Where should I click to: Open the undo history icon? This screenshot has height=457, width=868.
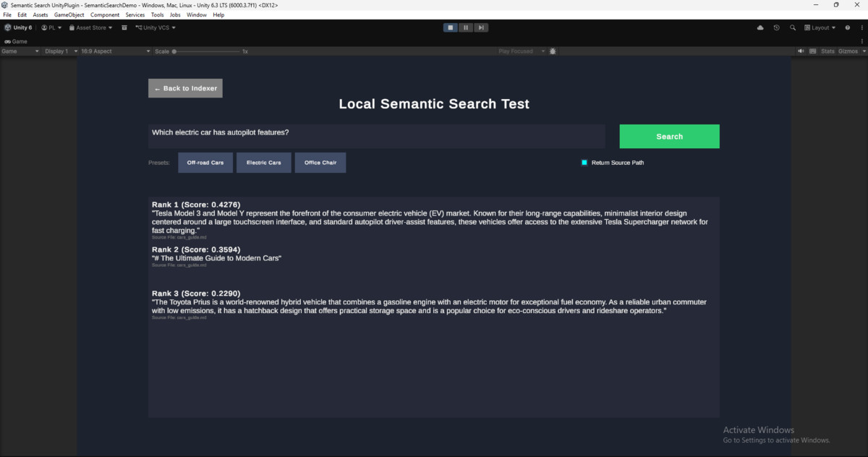(x=776, y=27)
